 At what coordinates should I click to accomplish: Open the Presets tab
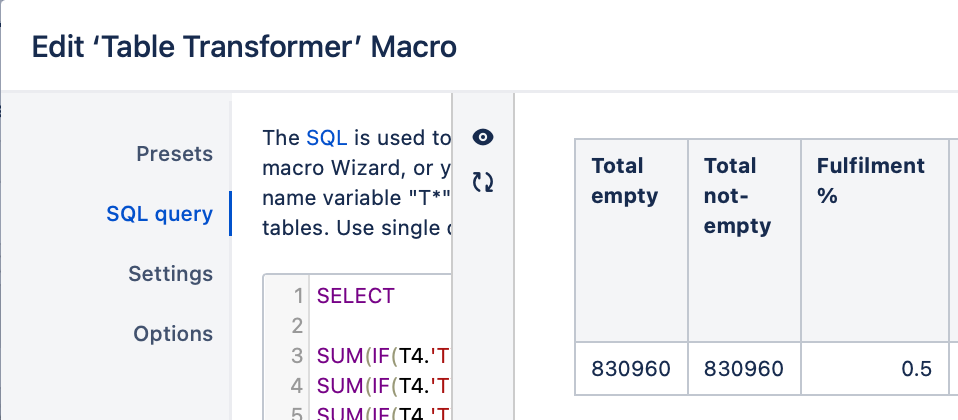(x=174, y=154)
